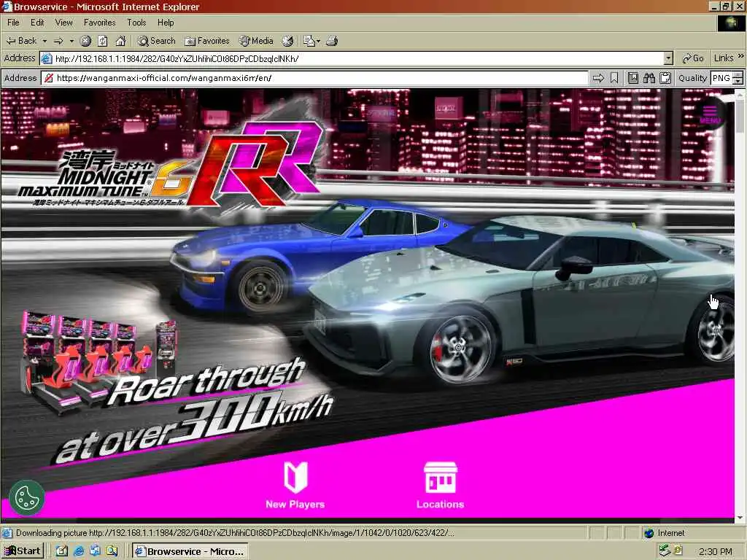Click the History icon in the toolbar
Image resolution: width=747 pixels, height=560 pixels.
[287, 41]
